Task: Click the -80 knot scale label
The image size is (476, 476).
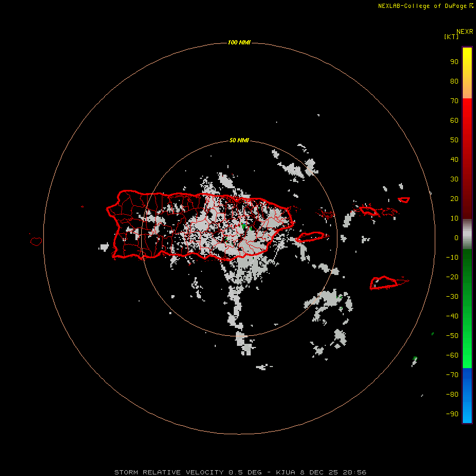Action: pyautogui.click(x=452, y=395)
